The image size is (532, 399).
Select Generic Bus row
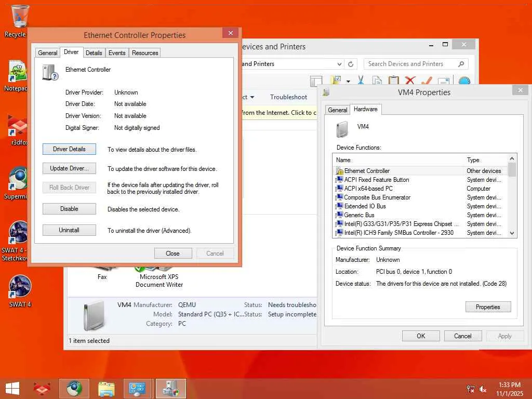[x=420, y=215]
